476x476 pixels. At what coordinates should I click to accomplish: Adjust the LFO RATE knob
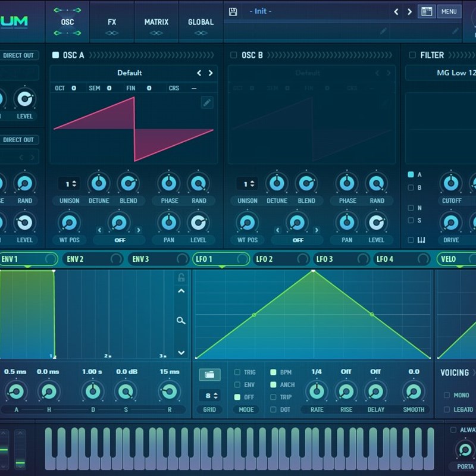click(317, 392)
